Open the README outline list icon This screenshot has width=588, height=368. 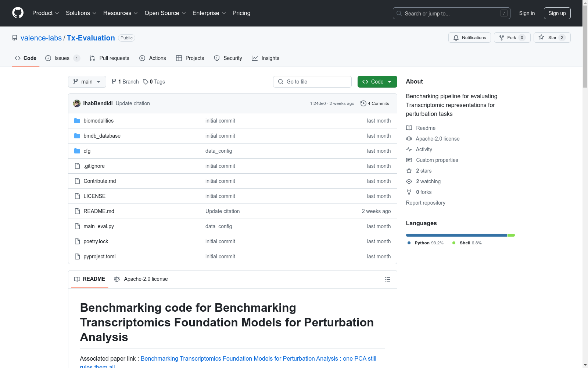tap(387, 279)
